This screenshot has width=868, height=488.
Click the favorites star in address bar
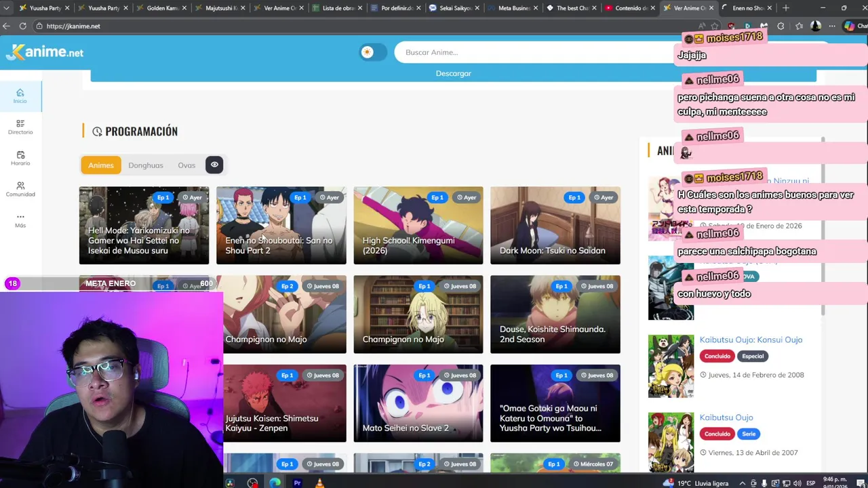coord(715,26)
